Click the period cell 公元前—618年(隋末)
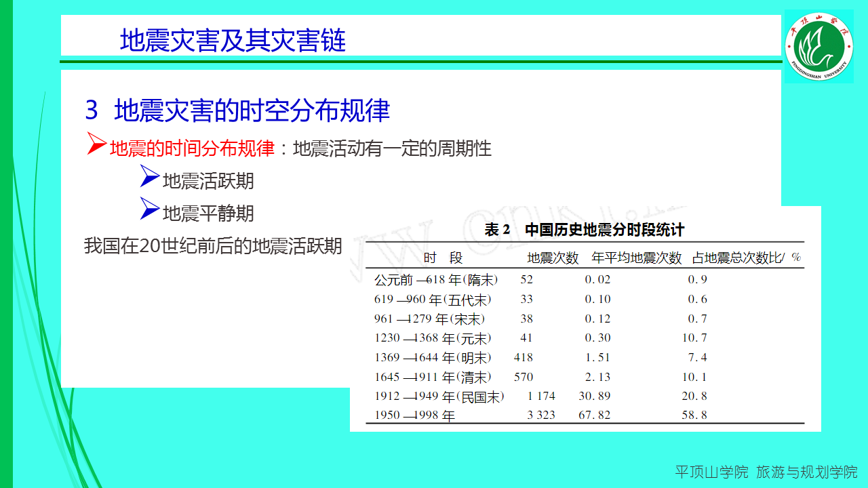Screen dimensions: 868x488 [x=436, y=279]
